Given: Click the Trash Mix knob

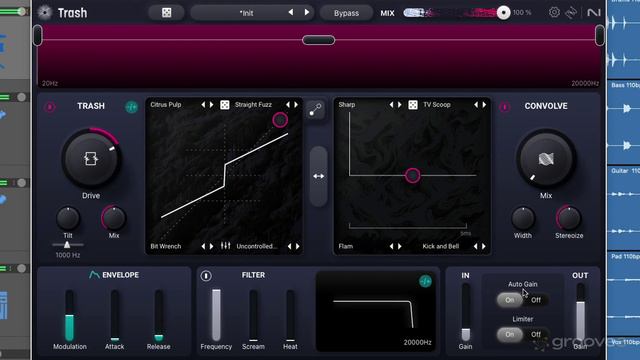Looking at the screenshot, I should [113, 218].
